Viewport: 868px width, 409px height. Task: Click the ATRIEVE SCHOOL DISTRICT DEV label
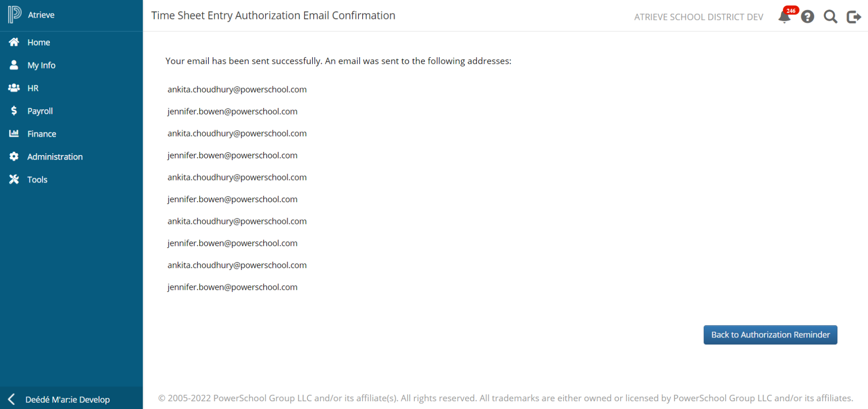(x=698, y=17)
